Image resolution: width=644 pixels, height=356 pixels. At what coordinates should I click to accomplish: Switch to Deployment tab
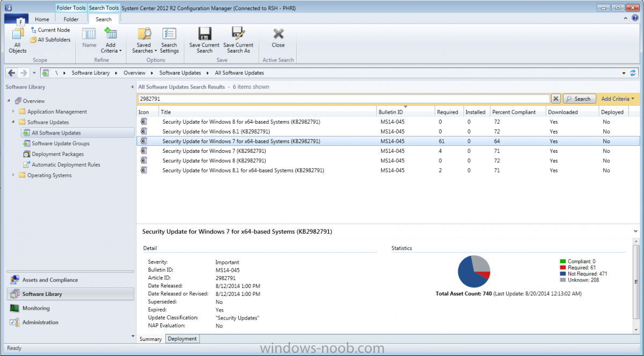182,339
